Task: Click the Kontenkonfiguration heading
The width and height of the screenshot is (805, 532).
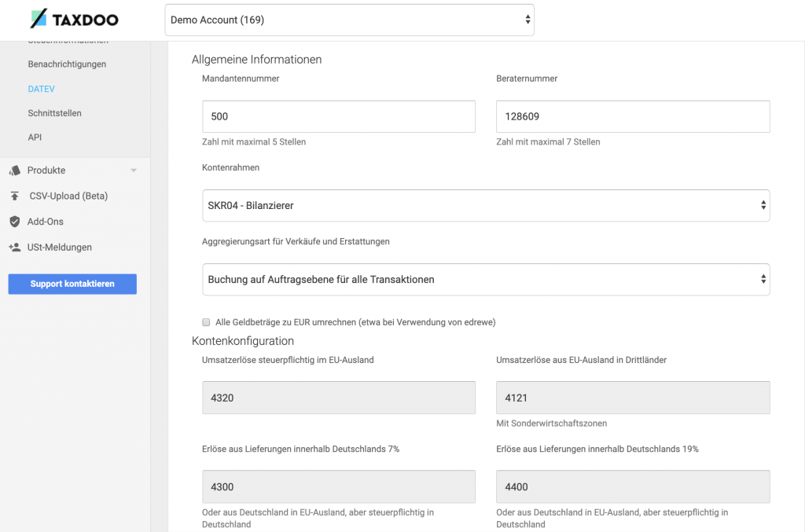Action: (243, 341)
